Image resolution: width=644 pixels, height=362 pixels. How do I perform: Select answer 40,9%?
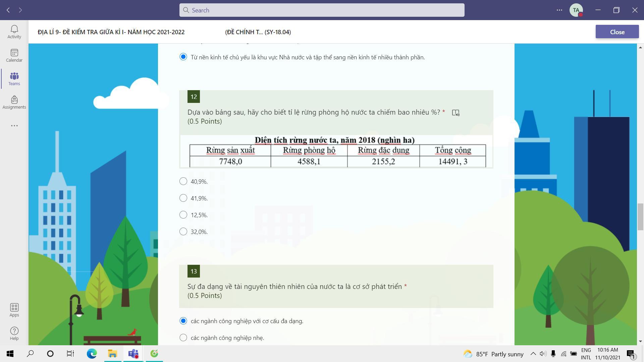click(183, 181)
